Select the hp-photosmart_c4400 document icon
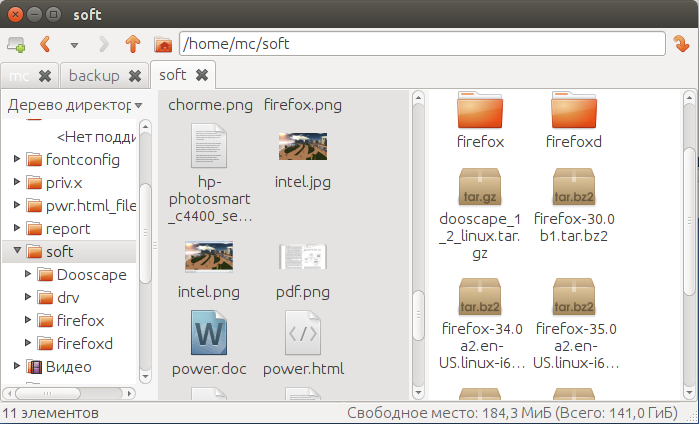Image resolution: width=699 pixels, height=424 pixels. tap(209, 146)
